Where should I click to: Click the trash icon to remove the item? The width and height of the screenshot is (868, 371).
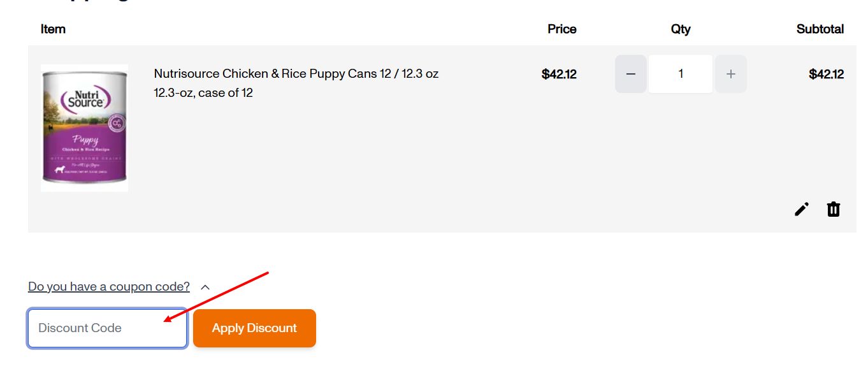pyautogui.click(x=833, y=209)
